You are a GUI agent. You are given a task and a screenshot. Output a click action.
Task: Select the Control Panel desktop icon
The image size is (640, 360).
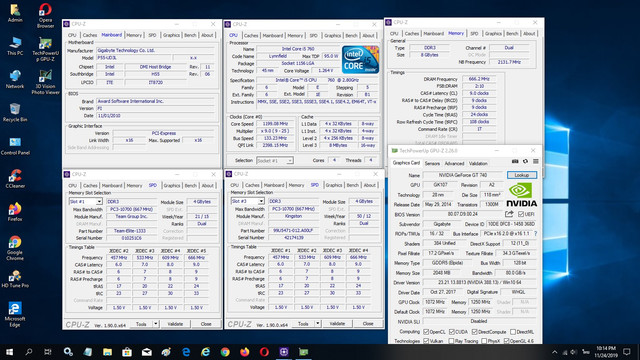pyautogui.click(x=15, y=146)
